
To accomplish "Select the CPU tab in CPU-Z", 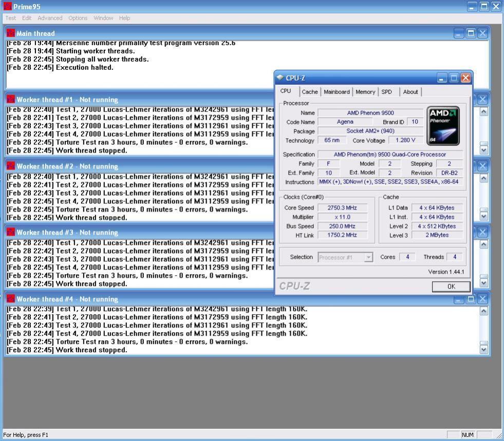I will [x=286, y=91].
